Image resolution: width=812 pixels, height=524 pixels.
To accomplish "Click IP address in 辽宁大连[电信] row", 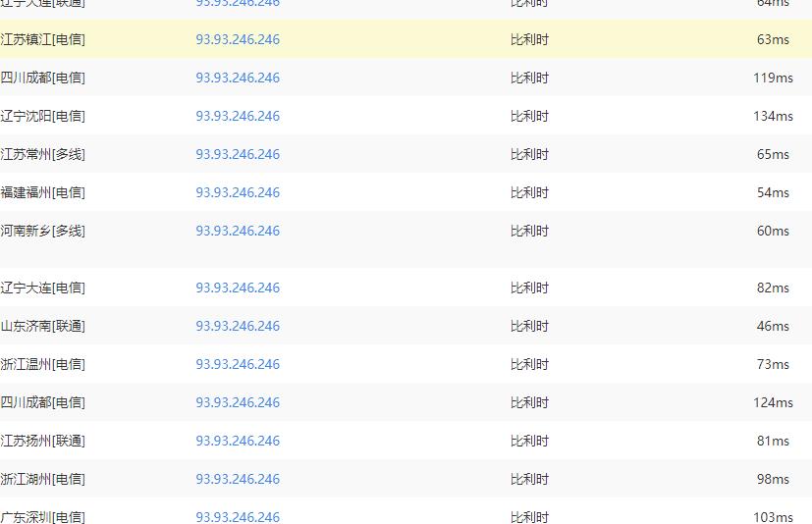I will pyautogui.click(x=238, y=288).
